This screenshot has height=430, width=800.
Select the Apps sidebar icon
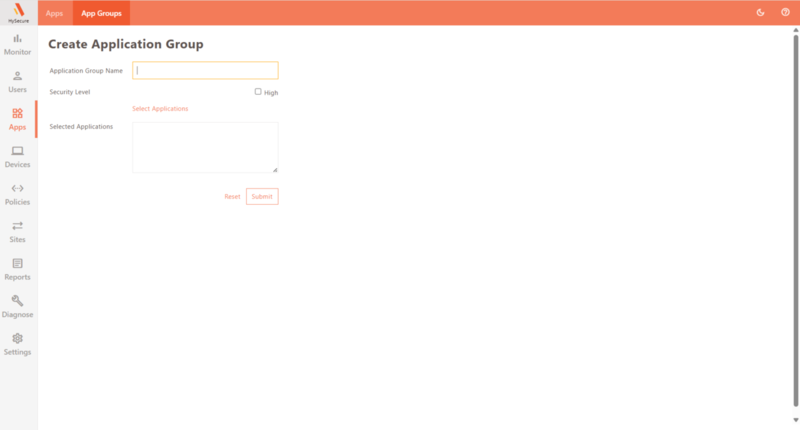(x=17, y=119)
